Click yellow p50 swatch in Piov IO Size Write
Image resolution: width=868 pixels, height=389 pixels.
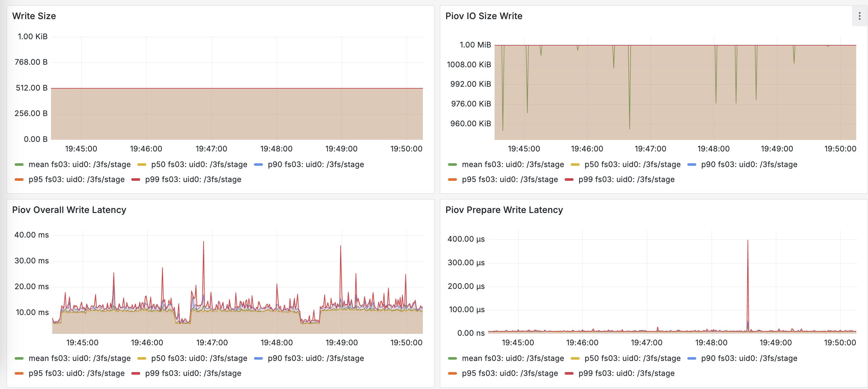[x=575, y=165]
